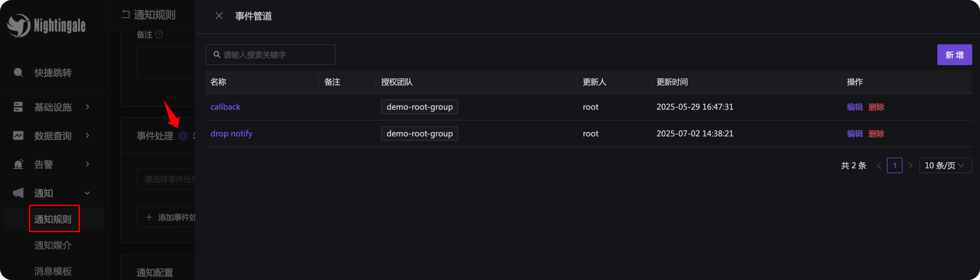Open the 10 条/页 page size dropdown
This screenshot has width=980, height=280.
click(x=945, y=165)
